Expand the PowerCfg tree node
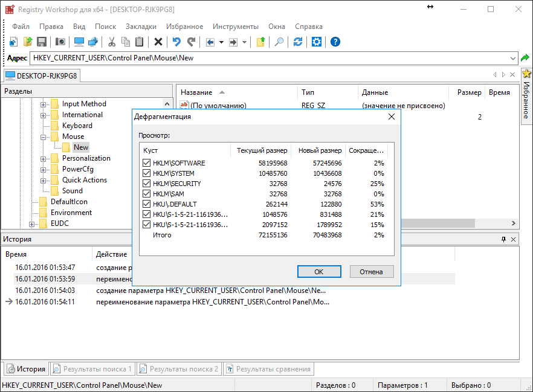Viewport: 533px width, 392px height. coord(43,170)
